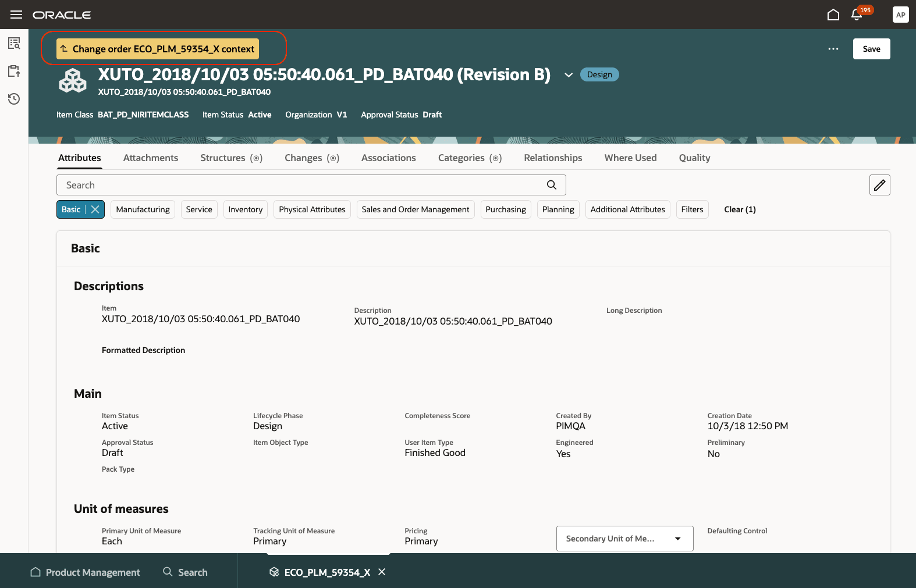Screen dimensions: 916x588
Task: Click the Long Description label
Action: click(634, 311)
